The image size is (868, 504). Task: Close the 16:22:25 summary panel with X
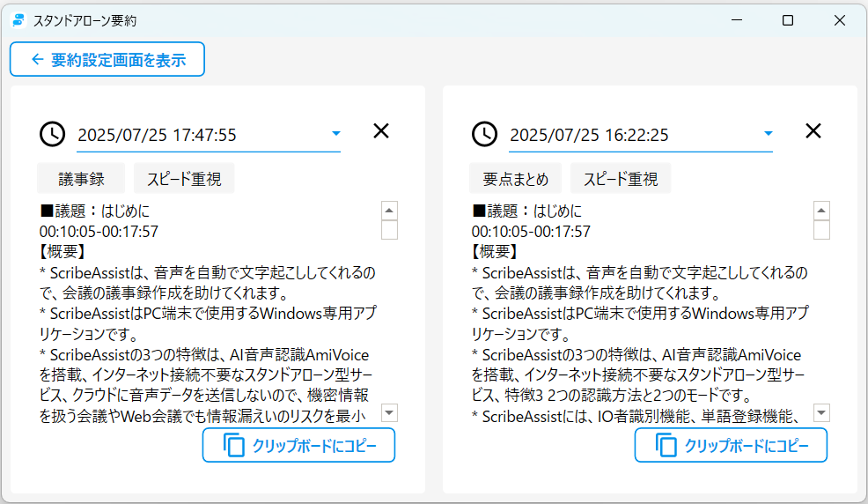tap(813, 131)
